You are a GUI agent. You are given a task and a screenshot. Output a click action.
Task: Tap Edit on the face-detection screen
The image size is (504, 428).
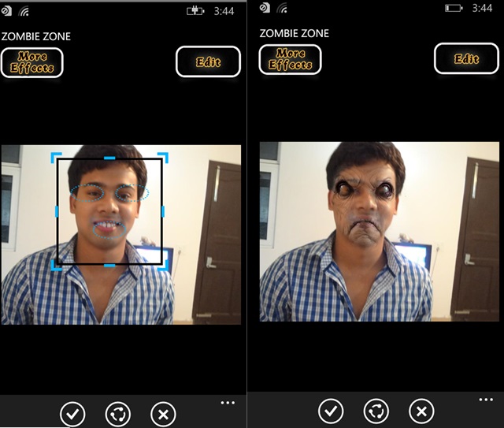[x=208, y=61]
